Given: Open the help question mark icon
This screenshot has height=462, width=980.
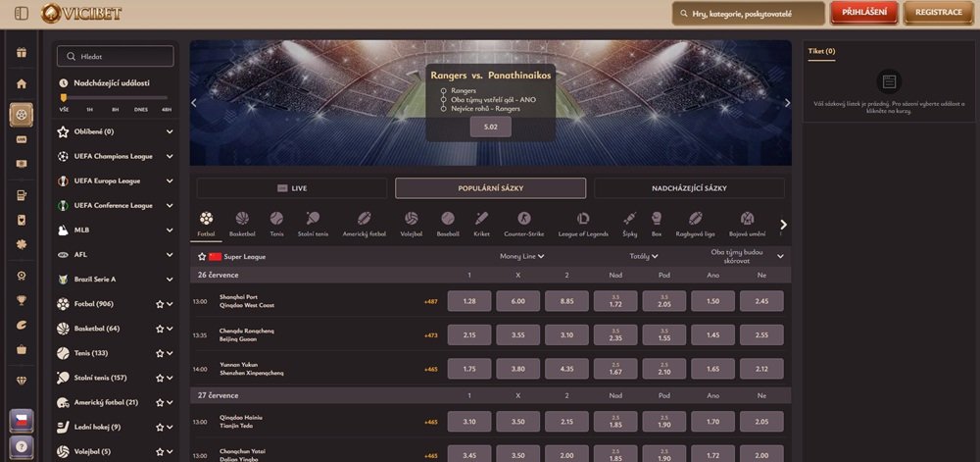Looking at the screenshot, I should coord(22,447).
